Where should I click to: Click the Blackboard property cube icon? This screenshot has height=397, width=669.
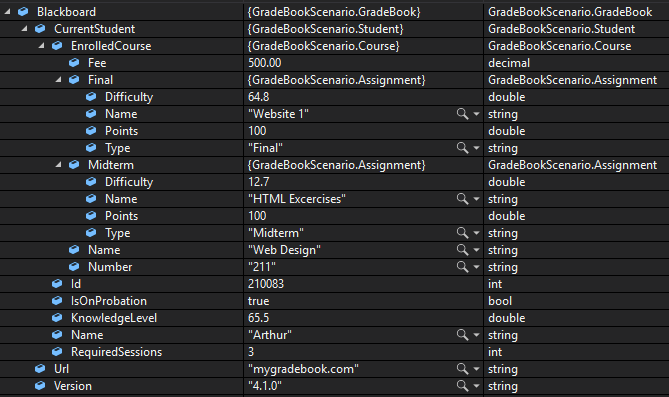(23, 12)
